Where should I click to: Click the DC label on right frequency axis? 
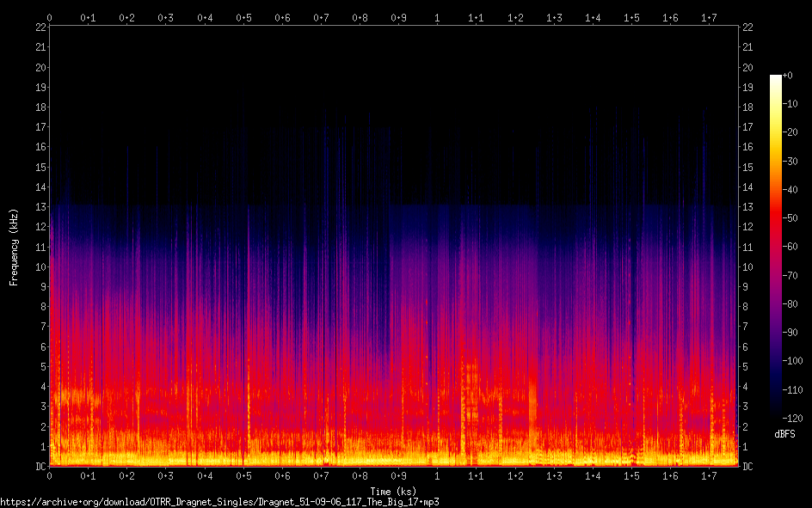point(747,467)
